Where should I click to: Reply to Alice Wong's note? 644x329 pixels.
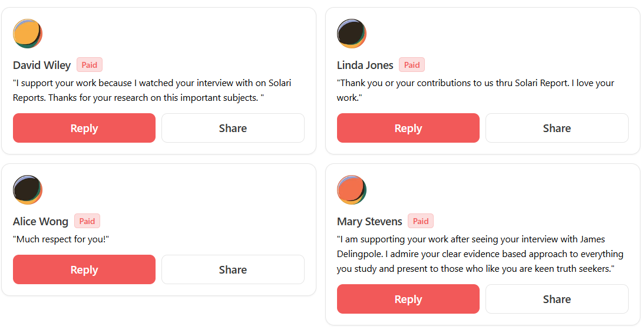pos(84,269)
